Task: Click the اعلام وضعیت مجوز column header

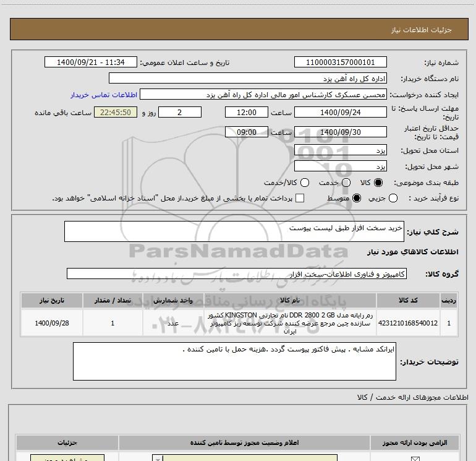Action: pos(244,443)
